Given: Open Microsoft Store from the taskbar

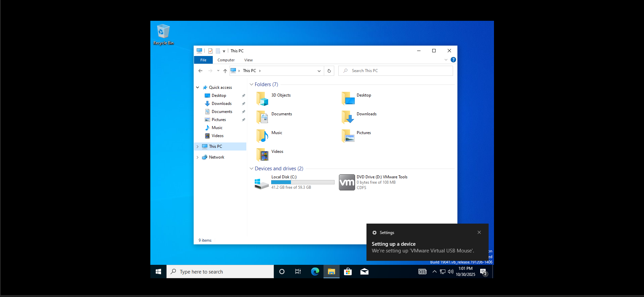Looking at the screenshot, I should (x=348, y=272).
